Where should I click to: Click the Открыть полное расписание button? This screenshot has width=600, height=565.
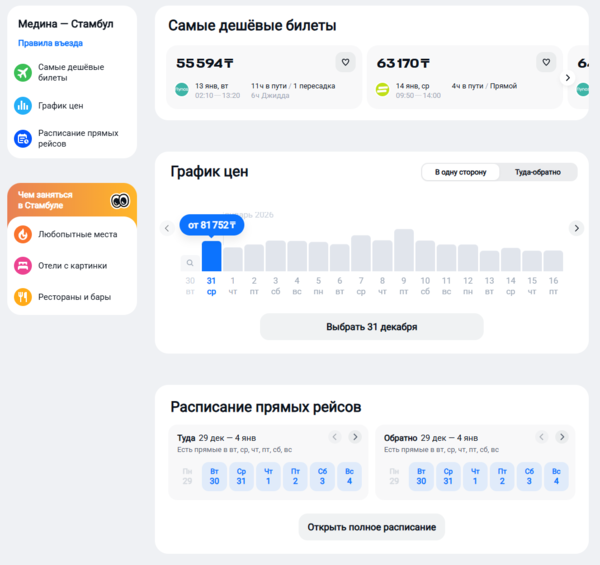point(372,527)
